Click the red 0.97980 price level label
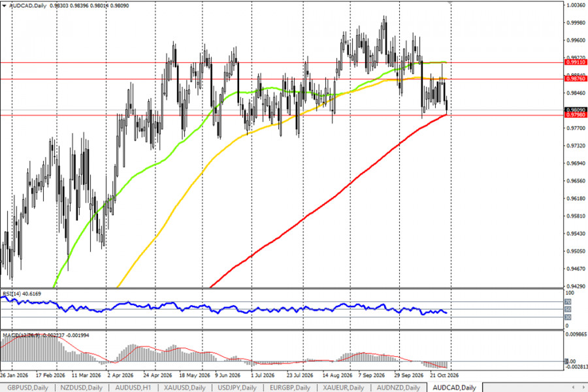Image resolution: width=588 pixels, height=392 pixels. 576,115
